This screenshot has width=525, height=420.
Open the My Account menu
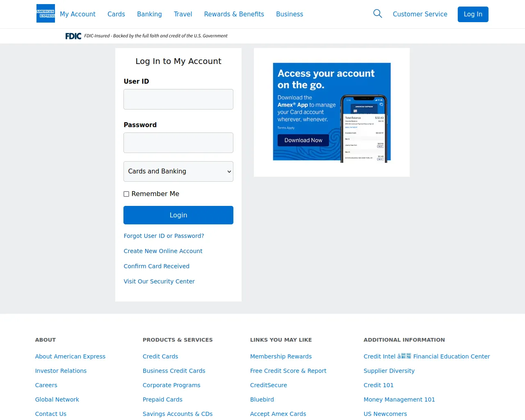(78, 14)
